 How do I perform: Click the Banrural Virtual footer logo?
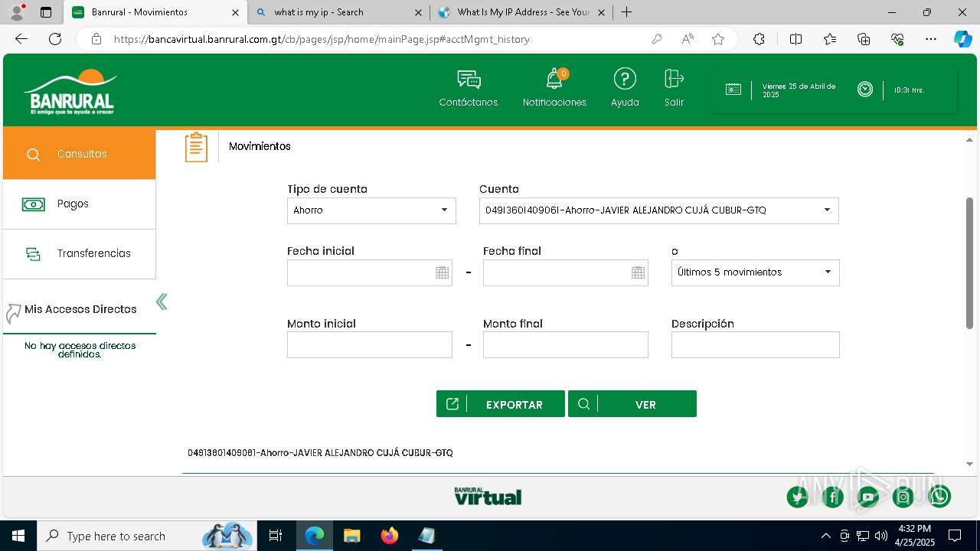(x=488, y=496)
